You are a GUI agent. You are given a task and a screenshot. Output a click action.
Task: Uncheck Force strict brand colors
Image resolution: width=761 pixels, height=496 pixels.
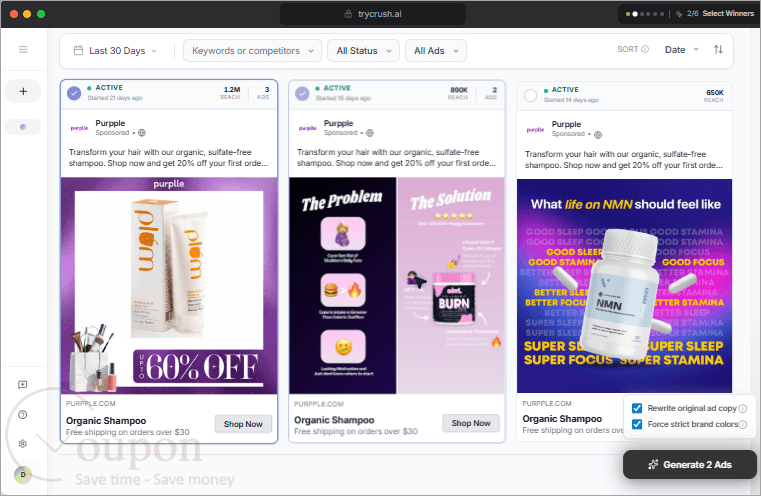(x=637, y=424)
